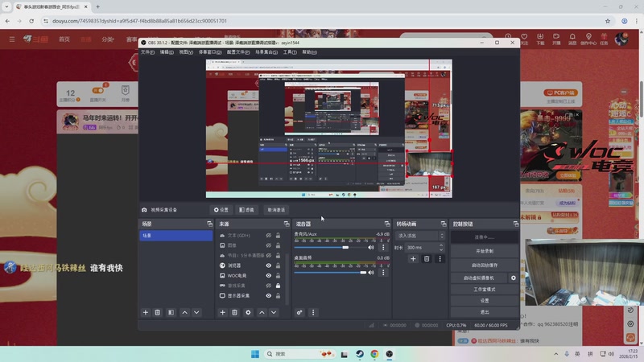Click the Douyu 下载 download icon in header
The image size is (644, 362).
[540, 39]
